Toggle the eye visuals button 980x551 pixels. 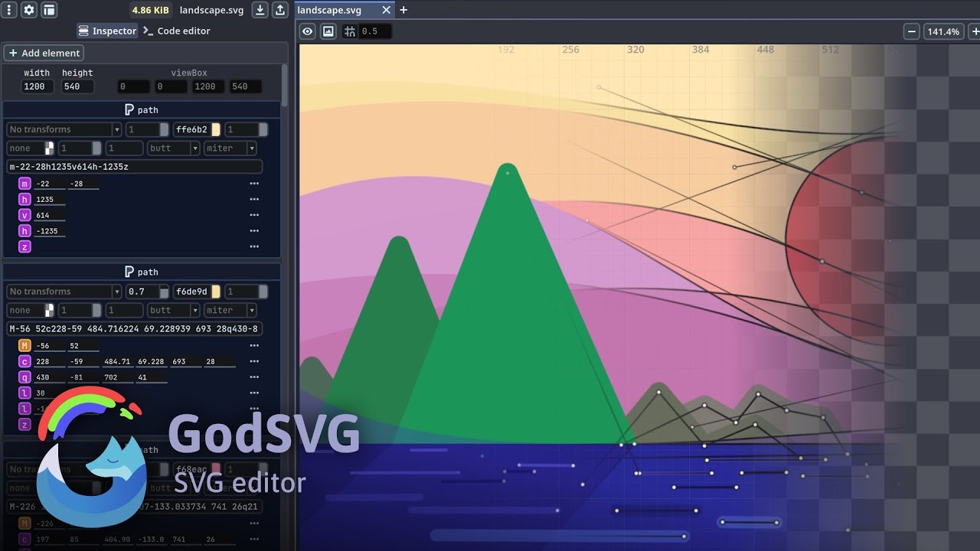point(307,31)
